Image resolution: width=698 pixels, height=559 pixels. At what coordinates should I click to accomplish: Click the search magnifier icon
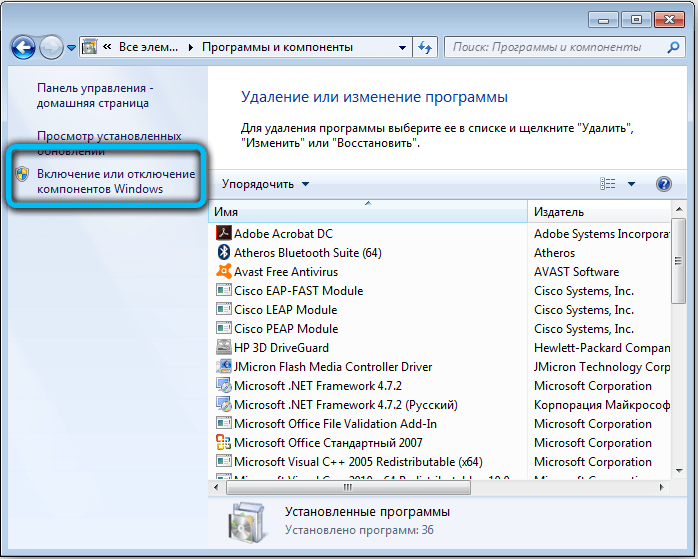[x=674, y=47]
